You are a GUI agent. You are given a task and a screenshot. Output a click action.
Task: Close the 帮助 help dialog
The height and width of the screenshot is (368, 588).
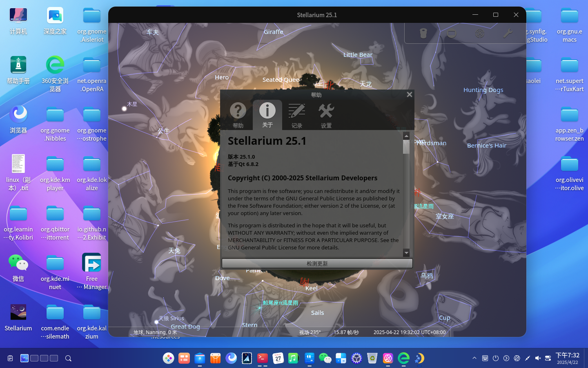(x=410, y=94)
